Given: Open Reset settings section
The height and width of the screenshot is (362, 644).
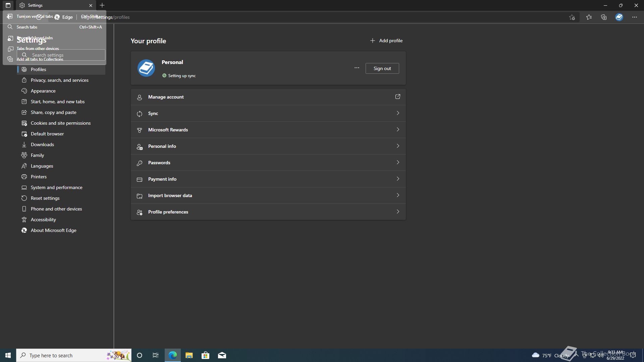Looking at the screenshot, I should click(61, 198).
